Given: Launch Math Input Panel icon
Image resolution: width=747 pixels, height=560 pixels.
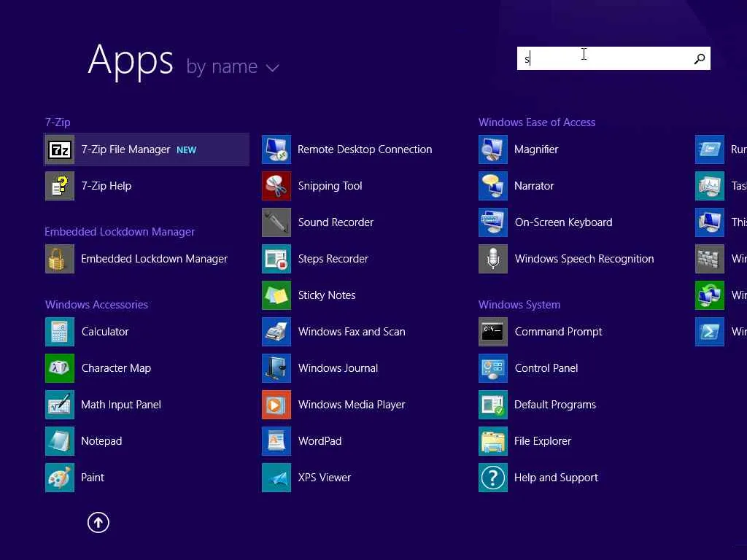Looking at the screenshot, I should click(x=60, y=404).
